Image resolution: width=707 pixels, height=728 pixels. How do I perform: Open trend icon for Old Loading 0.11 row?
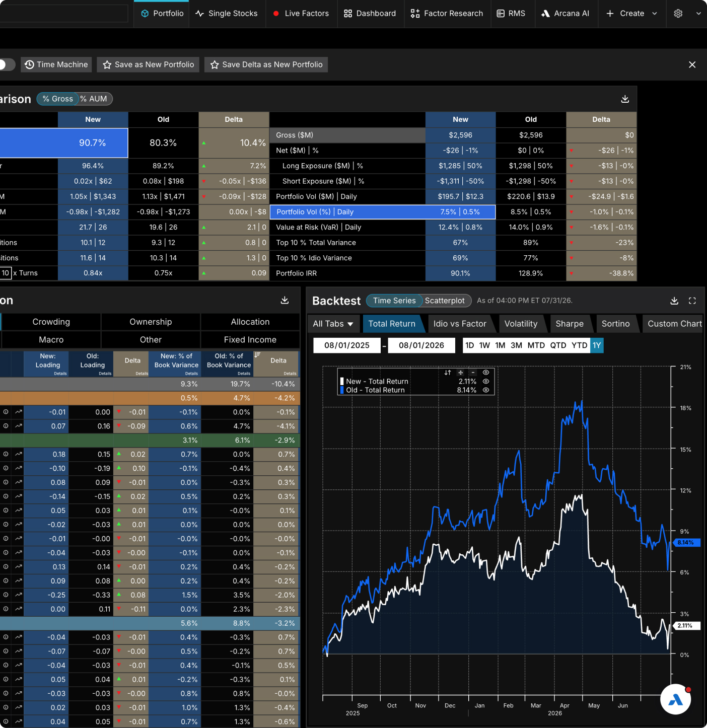(19, 609)
